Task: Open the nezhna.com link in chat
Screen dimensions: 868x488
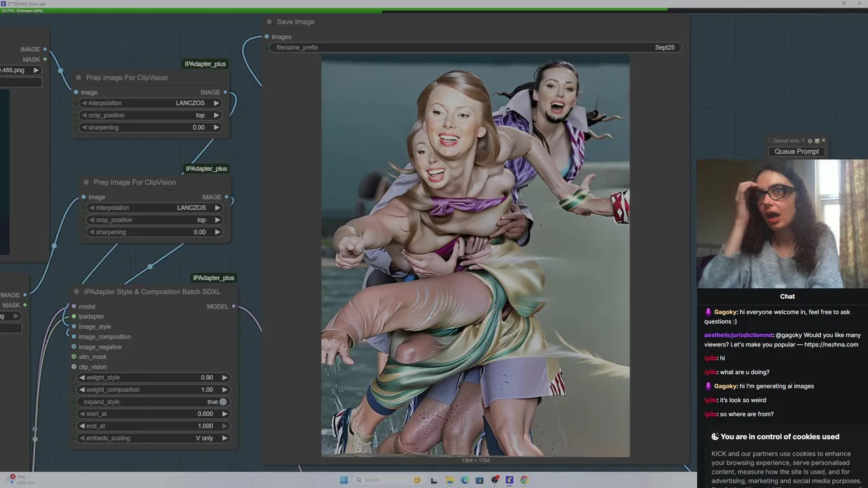Action: 831,344
